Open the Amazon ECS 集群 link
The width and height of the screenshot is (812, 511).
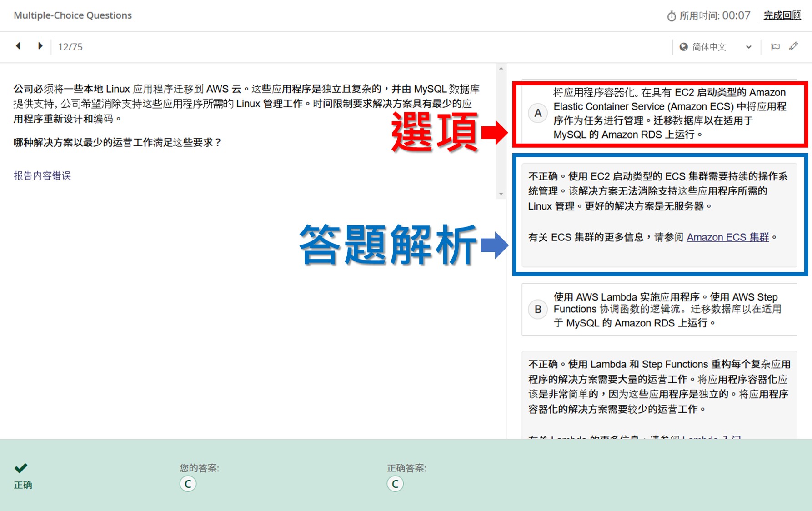tap(727, 237)
